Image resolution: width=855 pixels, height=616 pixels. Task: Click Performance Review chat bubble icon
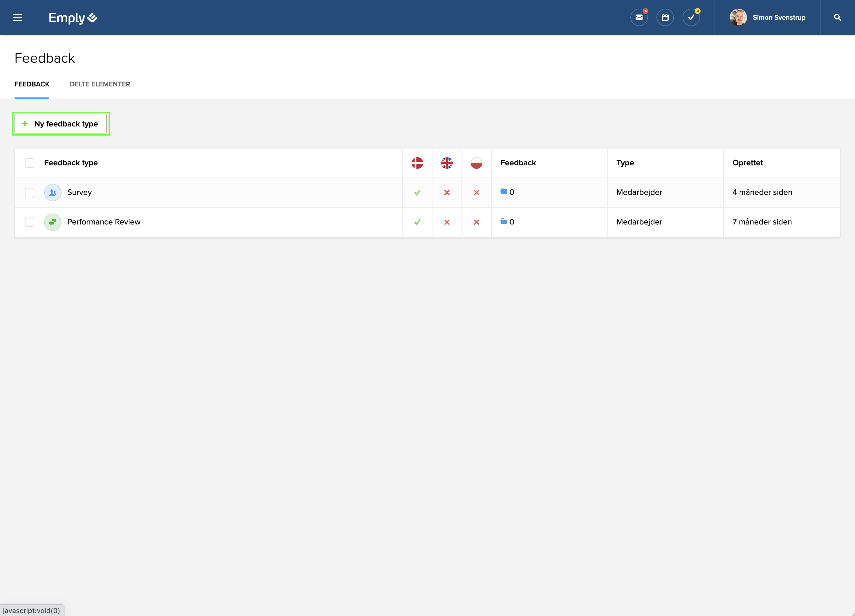(53, 222)
